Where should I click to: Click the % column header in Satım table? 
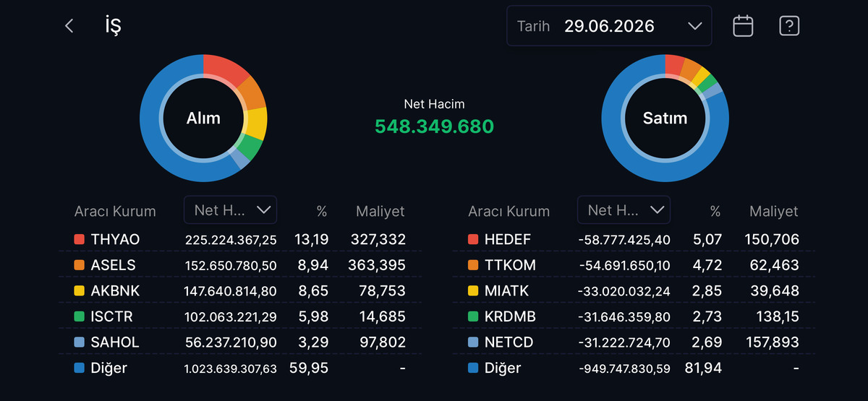coord(715,212)
